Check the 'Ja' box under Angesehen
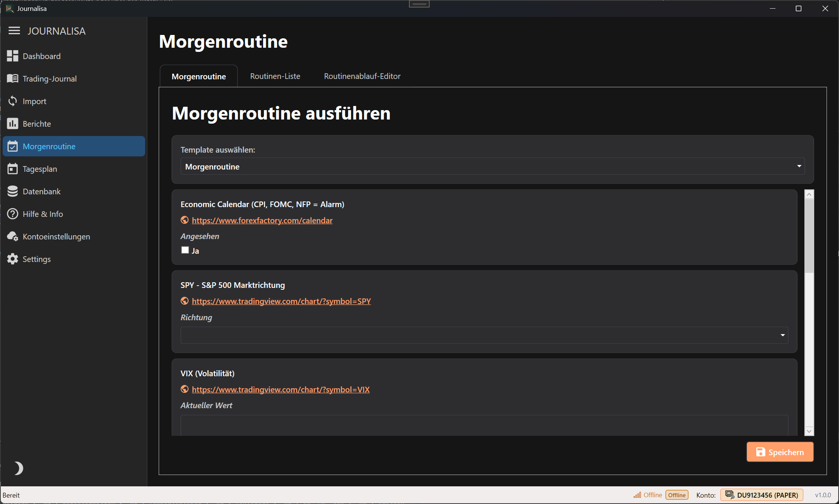 pyautogui.click(x=185, y=250)
